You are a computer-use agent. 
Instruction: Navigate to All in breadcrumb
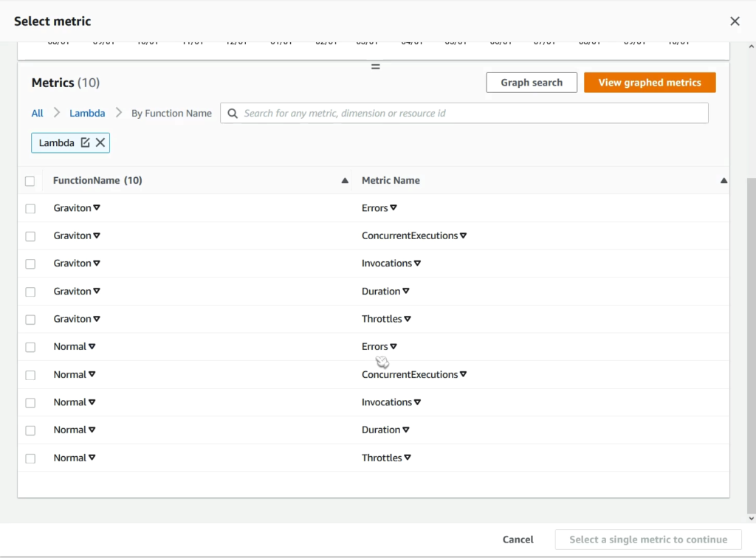click(37, 113)
